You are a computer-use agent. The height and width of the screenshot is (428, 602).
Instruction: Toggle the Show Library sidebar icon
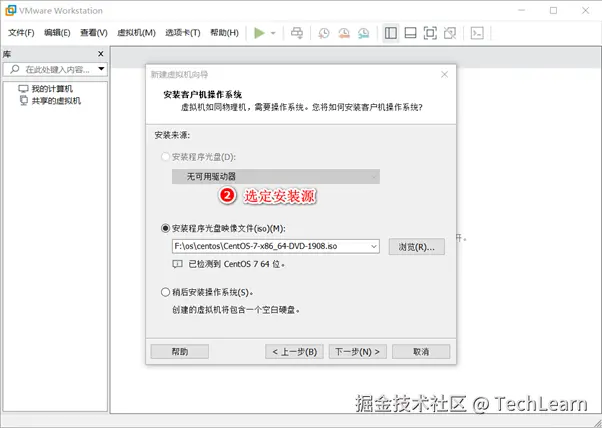click(391, 33)
